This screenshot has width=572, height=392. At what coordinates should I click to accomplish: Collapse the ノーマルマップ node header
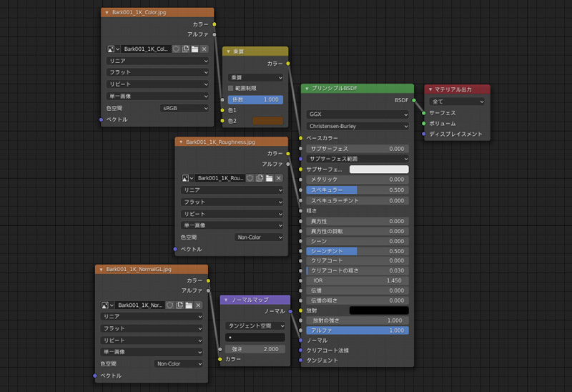tap(226, 300)
